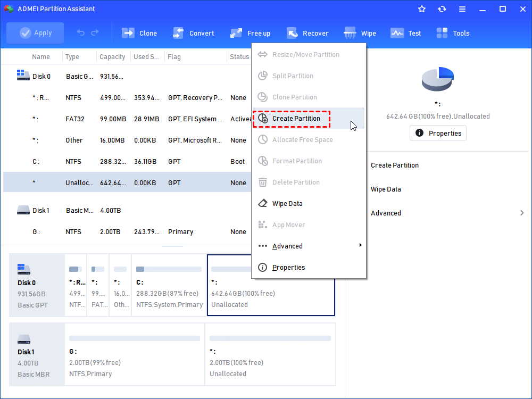Open the Free up tool

click(251, 33)
